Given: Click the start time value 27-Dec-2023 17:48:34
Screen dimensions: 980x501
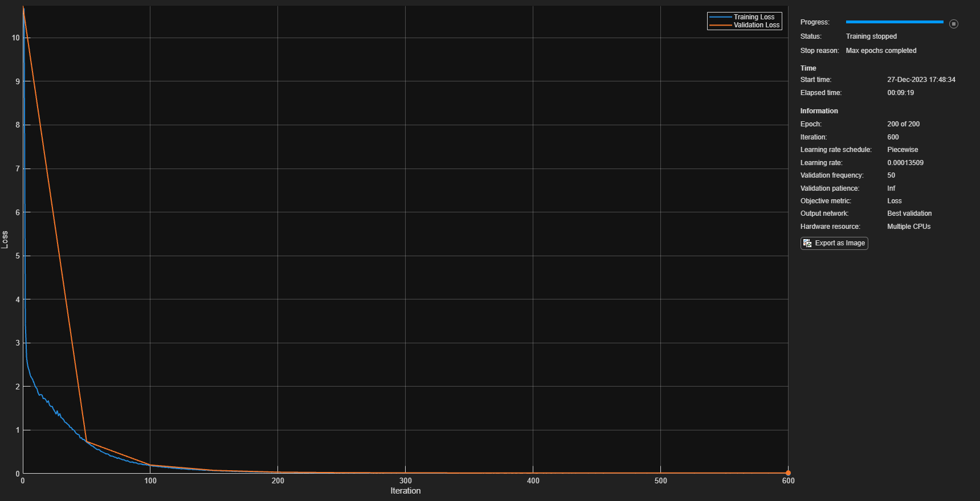Looking at the screenshot, I should pos(921,80).
